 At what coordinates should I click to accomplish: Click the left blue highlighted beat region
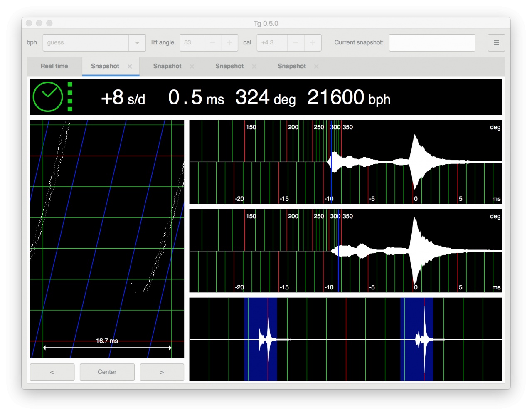(260, 339)
